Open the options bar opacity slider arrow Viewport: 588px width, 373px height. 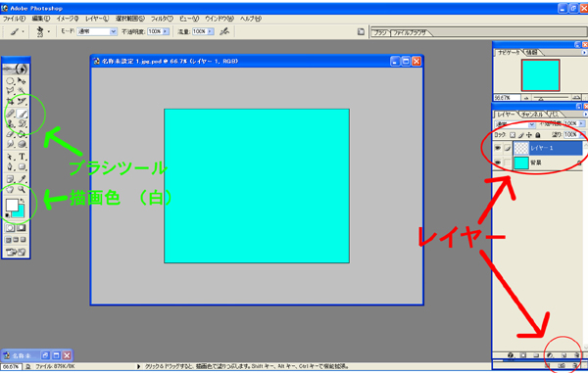pyautogui.click(x=166, y=32)
